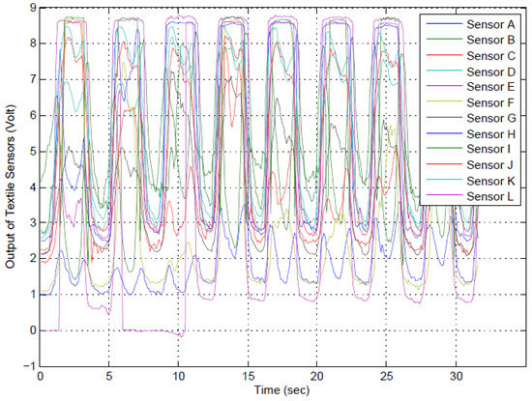Image resolution: width=532 pixels, height=401 pixels.
Task: Select the Sensor K legend entry
Action: 491,181
